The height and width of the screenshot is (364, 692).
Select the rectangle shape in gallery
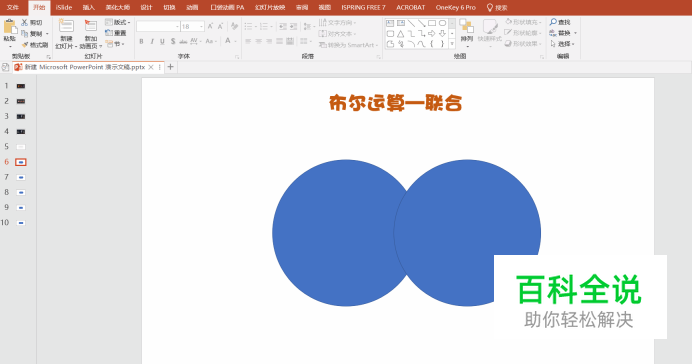(x=432, y=23)
